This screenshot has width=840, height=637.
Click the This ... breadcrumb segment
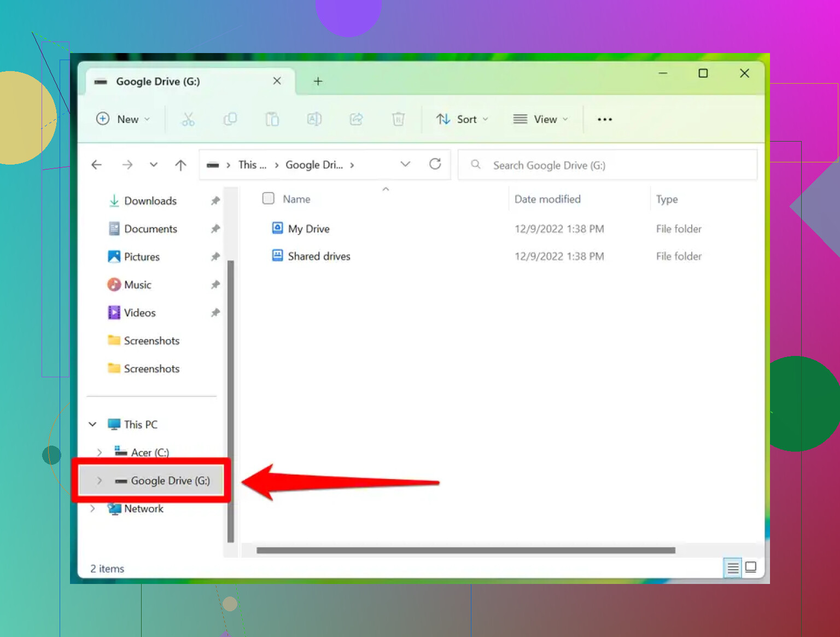tap(253, 165)
